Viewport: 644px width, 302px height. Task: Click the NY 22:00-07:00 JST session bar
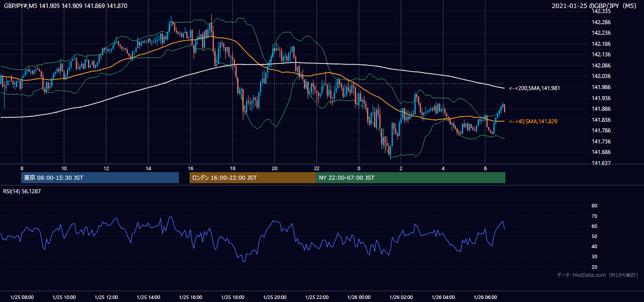click(x=411, y=178)
